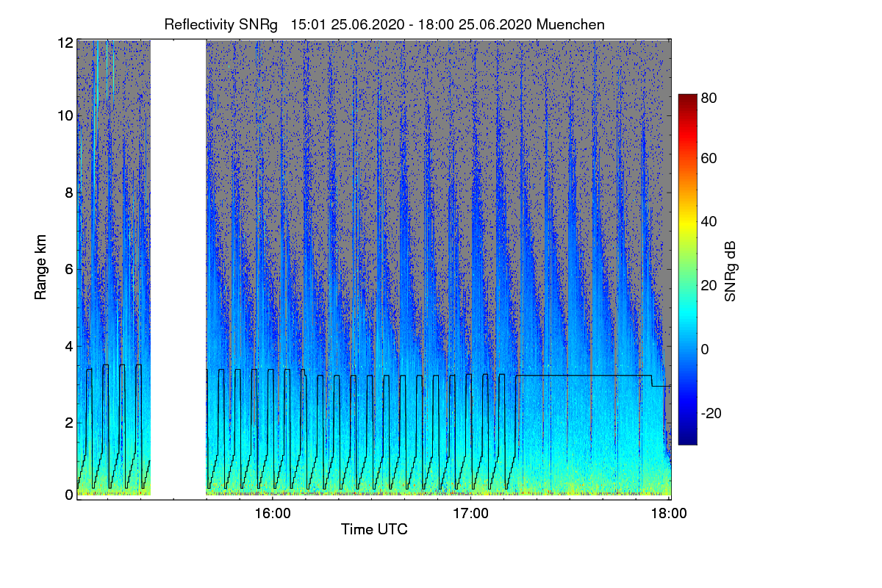Click the colorbar value 20

click(709, 286)
